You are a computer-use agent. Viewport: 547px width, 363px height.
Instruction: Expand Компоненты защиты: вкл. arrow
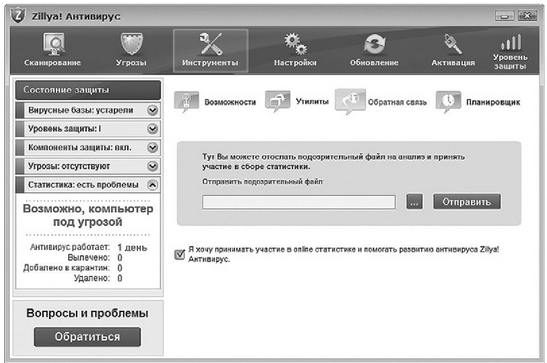[152, 148]
